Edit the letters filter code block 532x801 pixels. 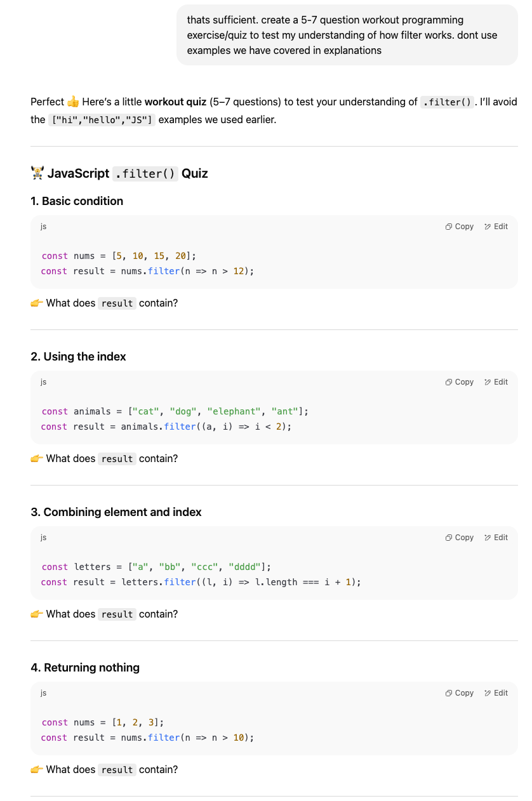(496, 538)
